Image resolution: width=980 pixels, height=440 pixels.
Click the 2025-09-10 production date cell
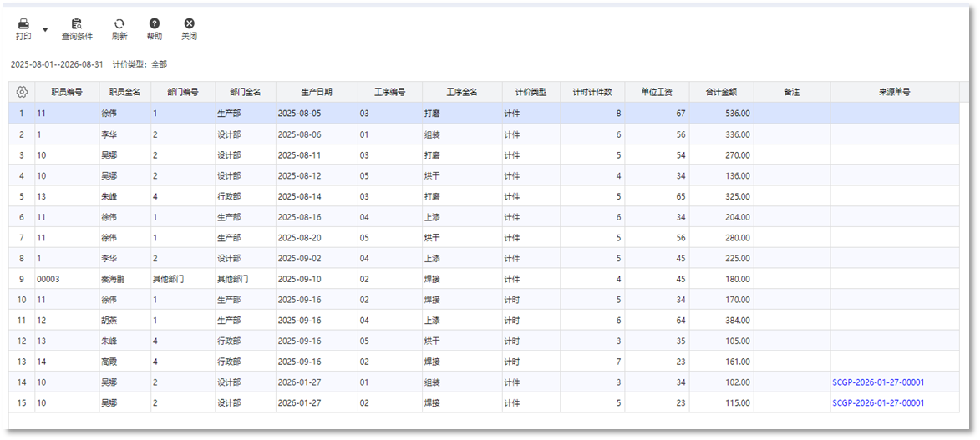pos(316,279)
